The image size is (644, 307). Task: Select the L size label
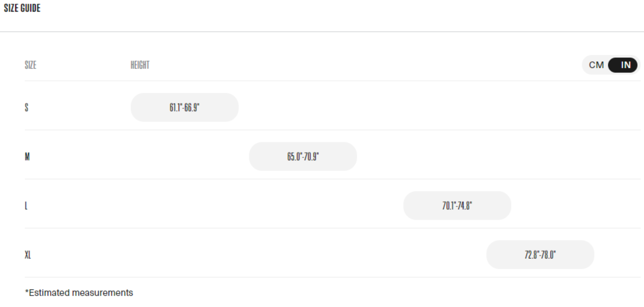click(26, 206)
